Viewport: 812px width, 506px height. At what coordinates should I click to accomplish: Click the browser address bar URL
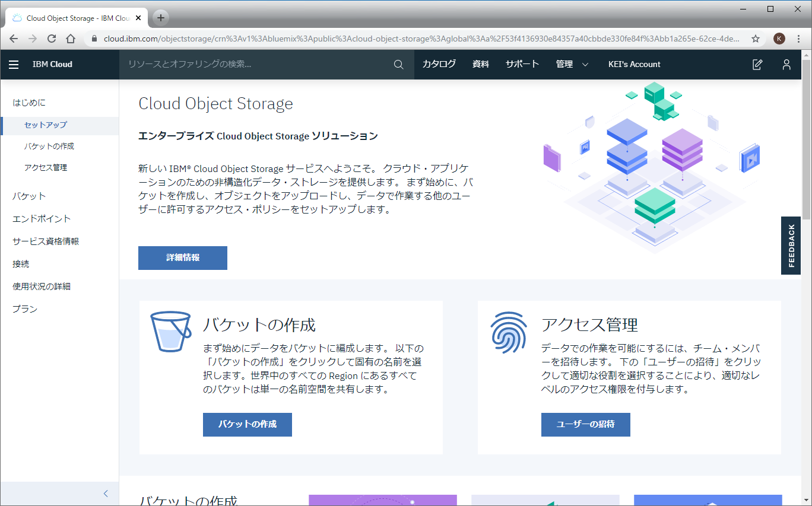click(421, 39)
